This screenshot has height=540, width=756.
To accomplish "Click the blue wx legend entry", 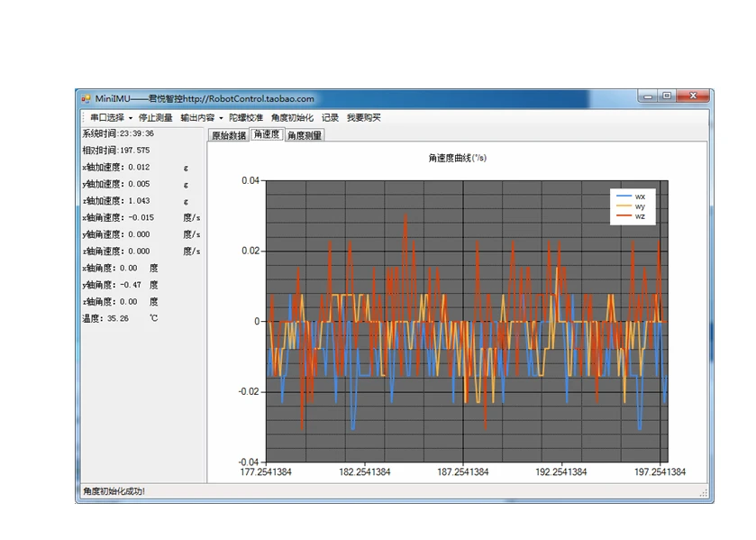I will [x=631, y=196].
